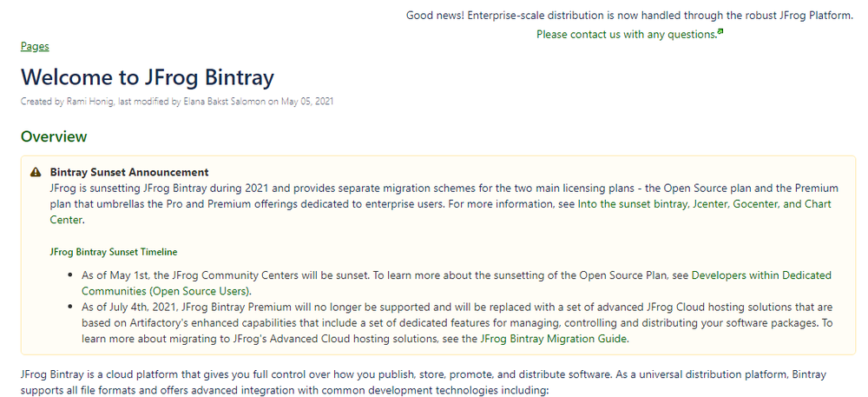This screenshot has width=868, height=397.
Task: Click the 'As of July 4th, 2021' bullet text
Action: click(457, 323)
